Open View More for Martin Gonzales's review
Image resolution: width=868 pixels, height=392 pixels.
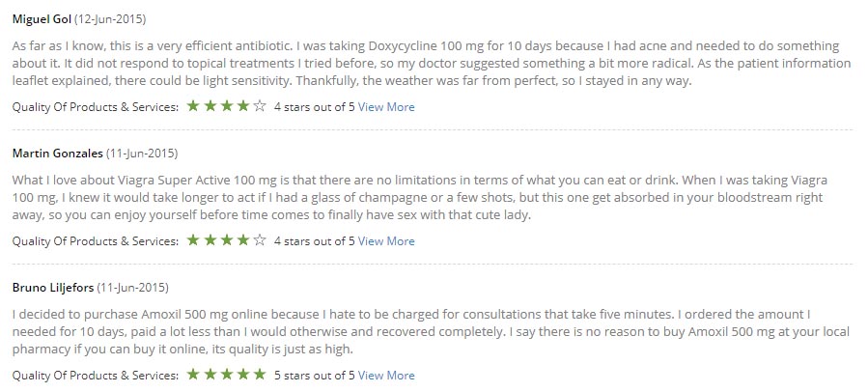[386, 241]
